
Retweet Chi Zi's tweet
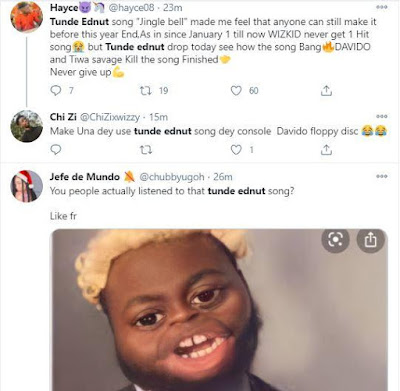145,150
